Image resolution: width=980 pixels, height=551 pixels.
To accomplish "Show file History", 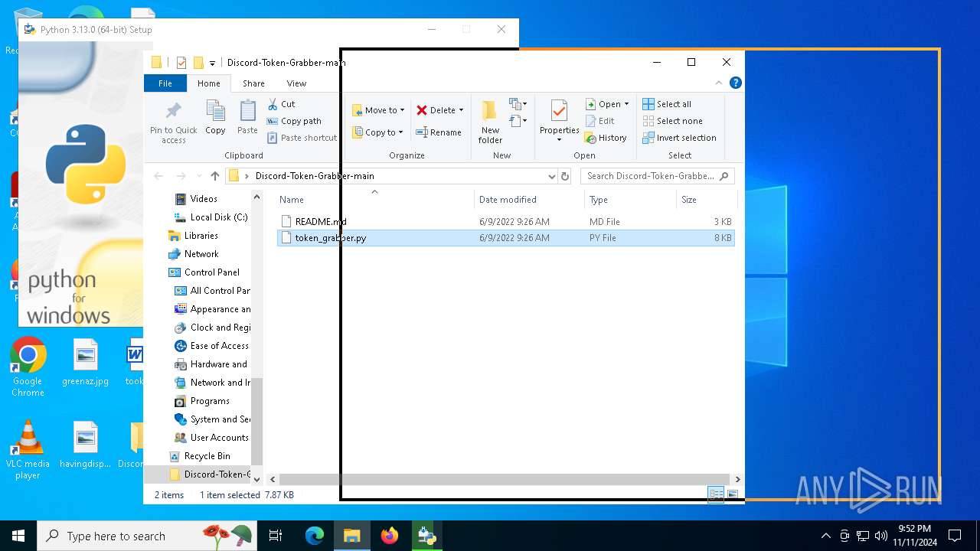I will pos(606,138).
